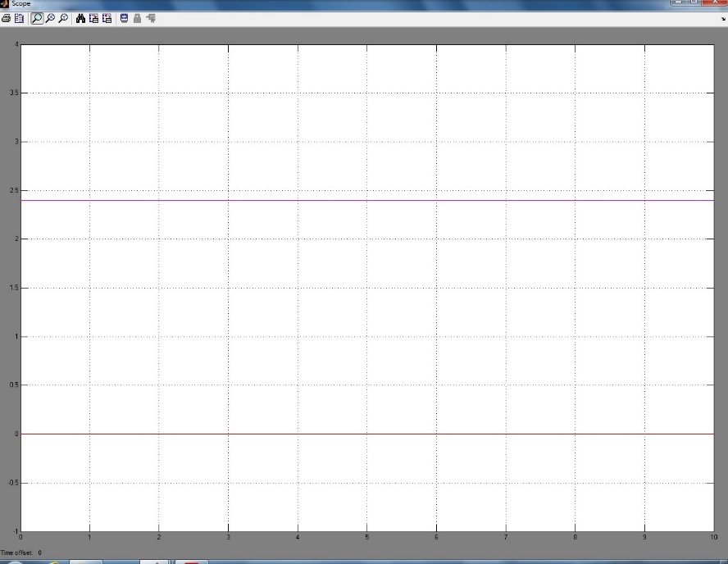The image size is (728, 564).
Task: Minimize the Scope window
Action: (677, 2)
